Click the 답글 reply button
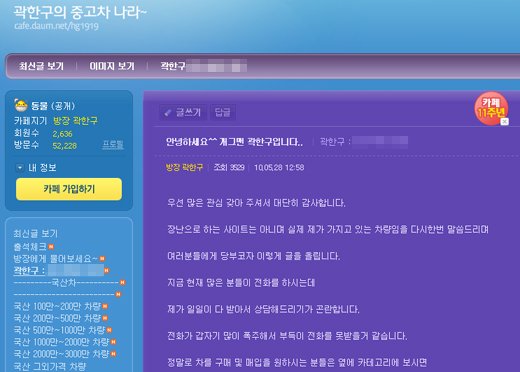The width and height of the screenshot is (520, 372). coord(222,112)
